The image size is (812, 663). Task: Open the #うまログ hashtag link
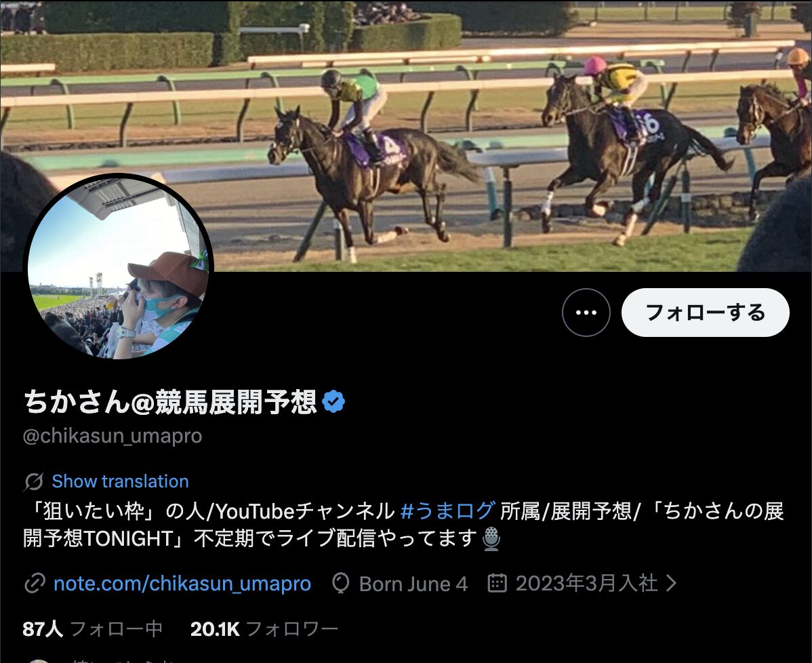[x=448, y=510]
